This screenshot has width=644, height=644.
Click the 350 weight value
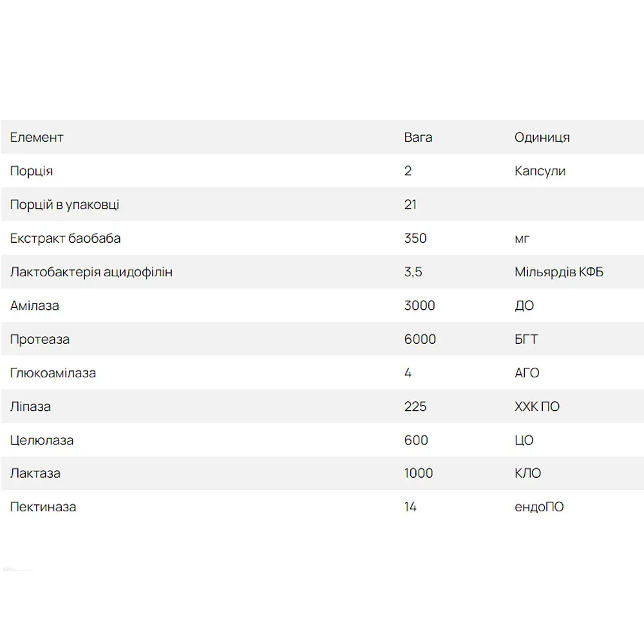click(x=415, y=238)
